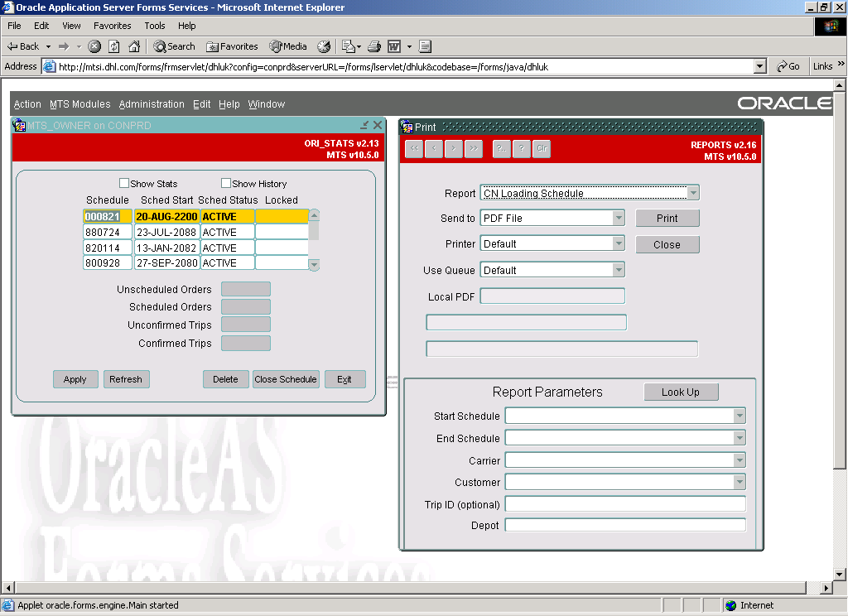Minimize the MTS_OWNER on CONPRD window
The image size is (848, 616).
[x=364, y=125]
